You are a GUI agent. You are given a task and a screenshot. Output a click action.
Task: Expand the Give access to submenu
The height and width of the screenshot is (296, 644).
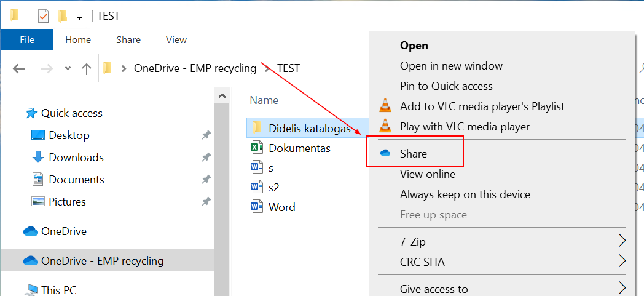click(x=622, y=288)
